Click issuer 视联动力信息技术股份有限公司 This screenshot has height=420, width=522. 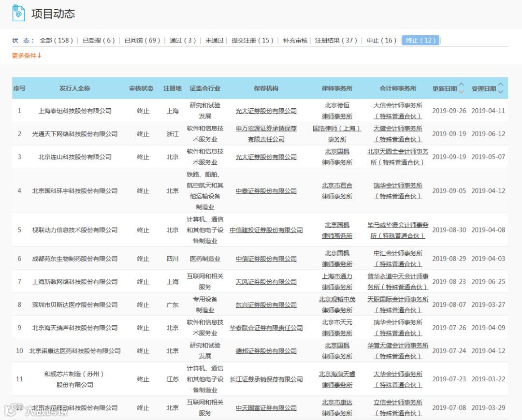coord(75,230)
